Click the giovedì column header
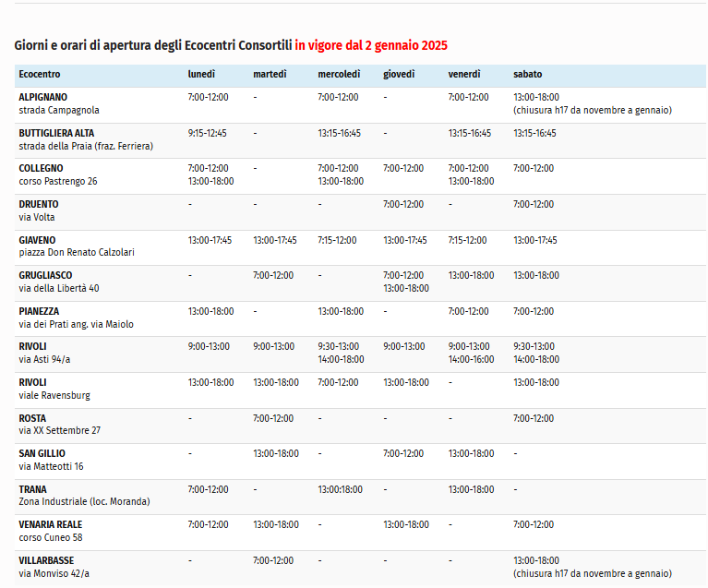 (399, 74)
